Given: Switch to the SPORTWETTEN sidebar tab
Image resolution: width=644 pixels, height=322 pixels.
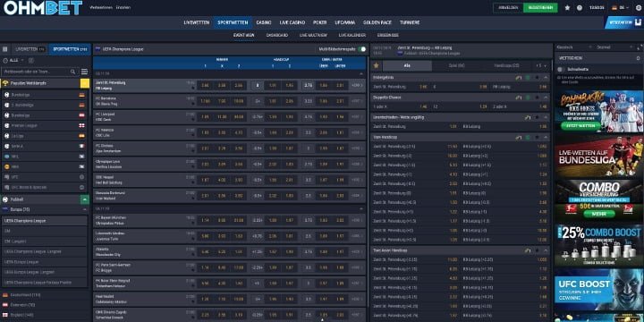Looking at the screenshot, I should [x=70, y=49].
